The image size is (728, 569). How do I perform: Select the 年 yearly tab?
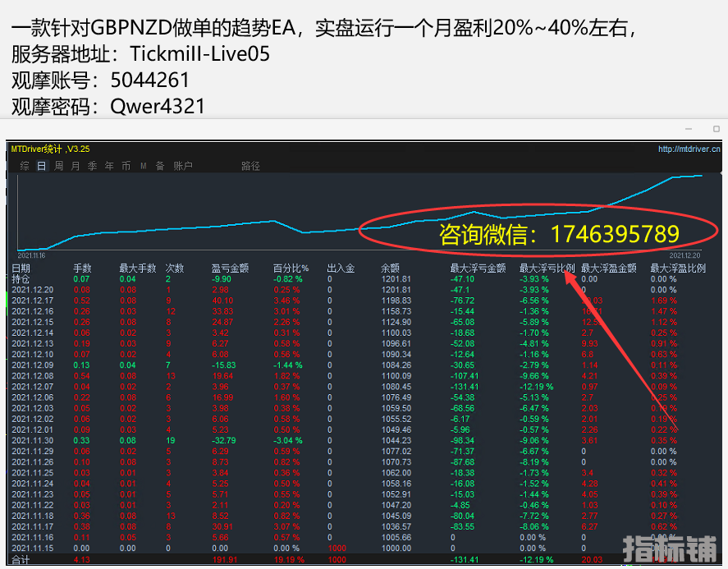109,166
